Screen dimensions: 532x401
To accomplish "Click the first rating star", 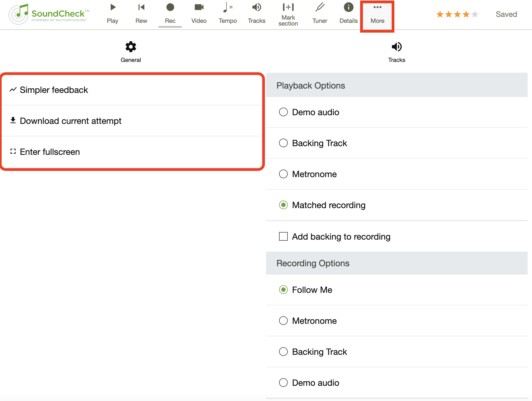I will pos(440,14).
